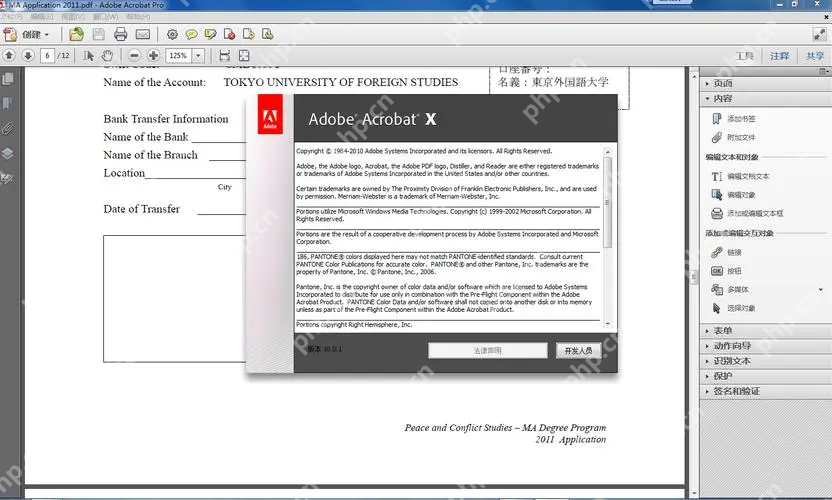Click the page number input field
Image resolution: width=832 pixels, height=500 pixels.
(48, 56)
